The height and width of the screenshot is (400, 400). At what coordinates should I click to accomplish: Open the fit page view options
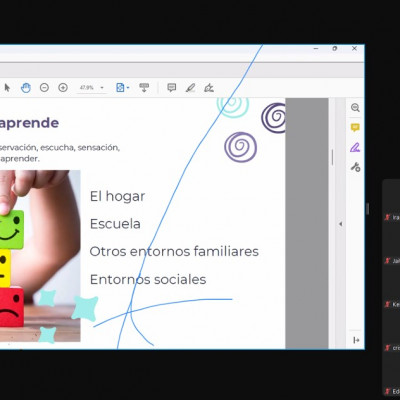click(122, 88)
